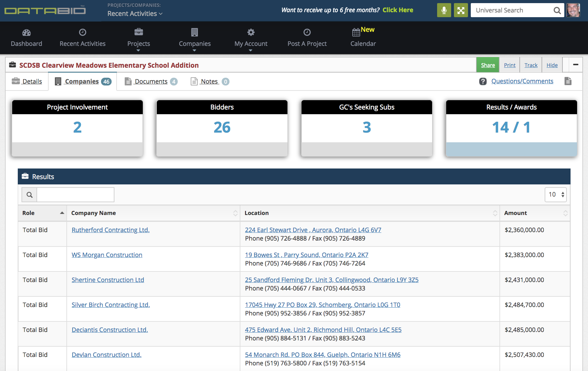
Task: Open the Recent Activities header dropdown
Action: pyautogui.click(x=135, y=14)
